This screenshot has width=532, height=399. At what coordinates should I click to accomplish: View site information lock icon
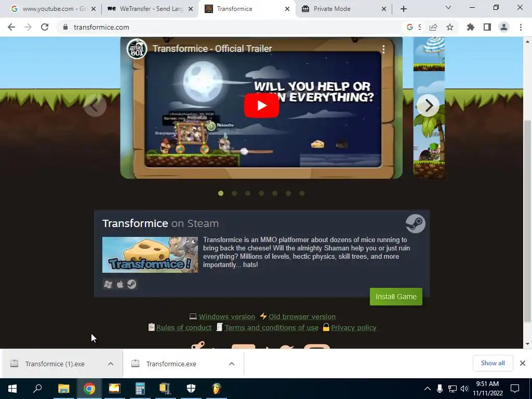tap(65, 27)
